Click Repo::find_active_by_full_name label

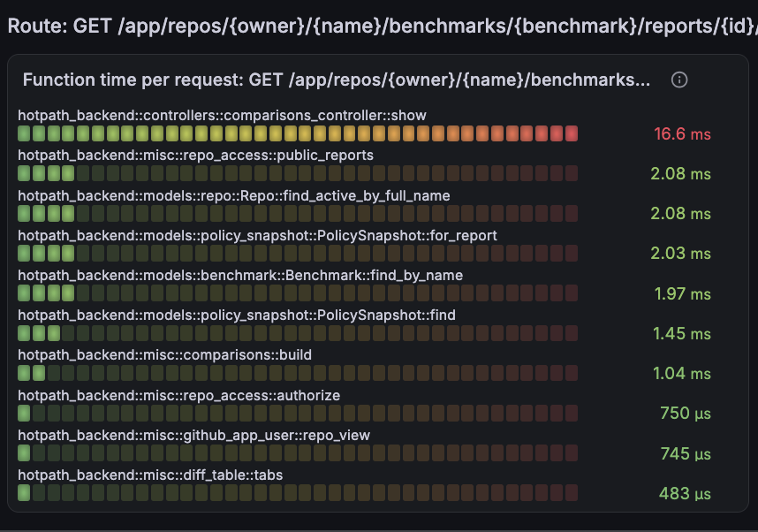(x=234, y=196)
